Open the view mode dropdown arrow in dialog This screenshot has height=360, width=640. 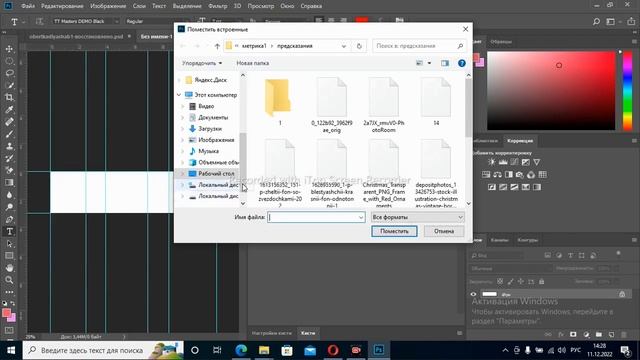[x=429, y=63]
